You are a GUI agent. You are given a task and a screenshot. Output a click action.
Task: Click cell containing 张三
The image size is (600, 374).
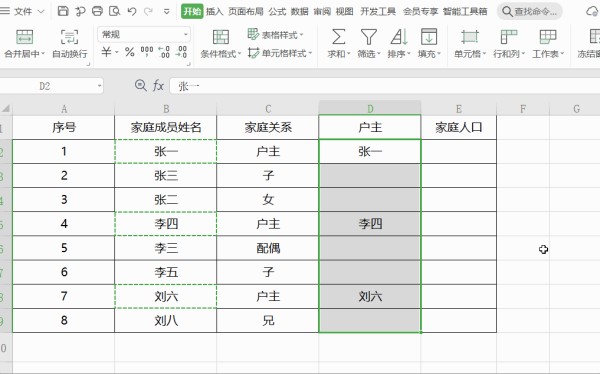(166, 176)
